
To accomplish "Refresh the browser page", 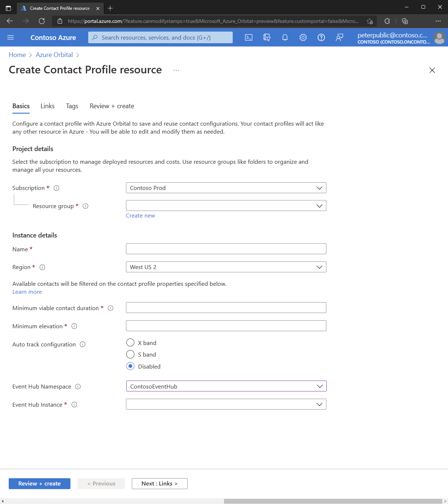I will point(42,21).
